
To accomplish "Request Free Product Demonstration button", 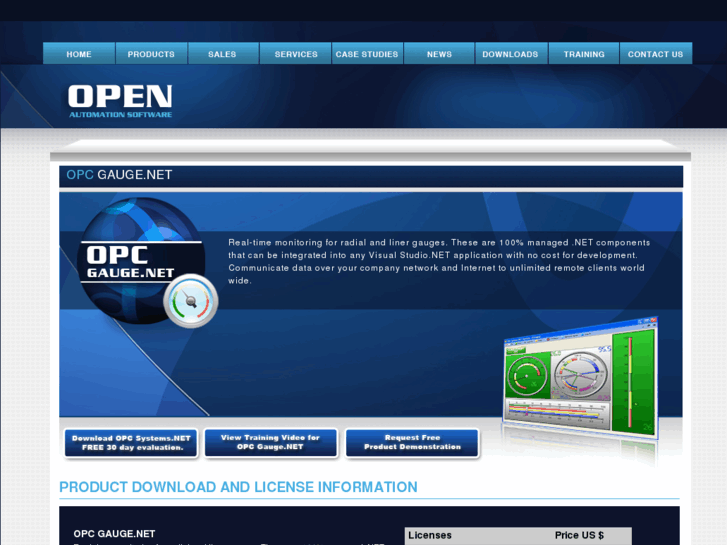I will 412,442.
